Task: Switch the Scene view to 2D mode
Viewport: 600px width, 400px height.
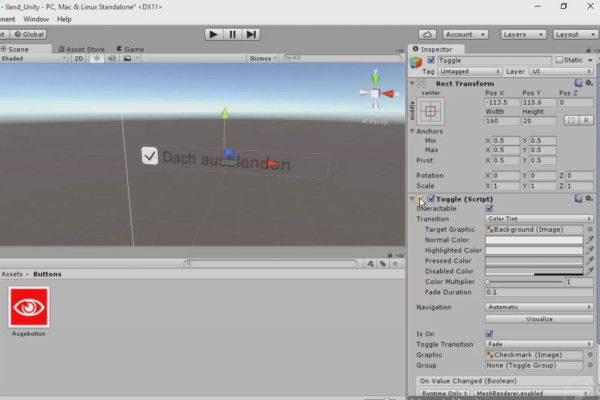Action: [78, 58]
